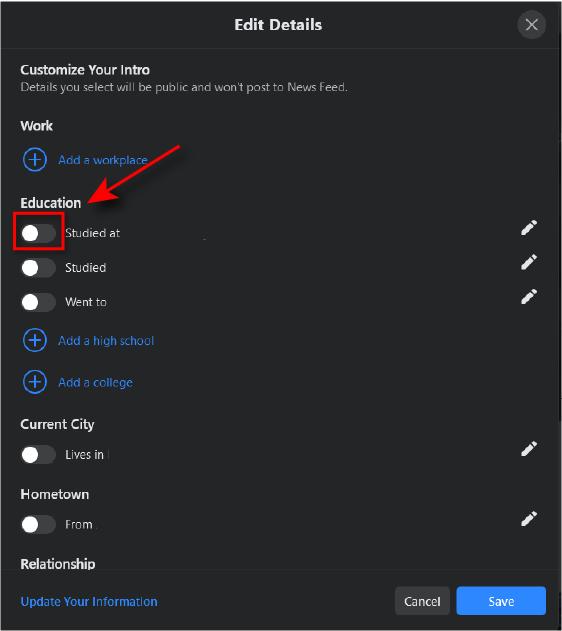Image resolution: width=562 pixels, height=631 pixels.
Task: Edit the 'Went to' entry via pencil icon
Action: tap(529, 297)
